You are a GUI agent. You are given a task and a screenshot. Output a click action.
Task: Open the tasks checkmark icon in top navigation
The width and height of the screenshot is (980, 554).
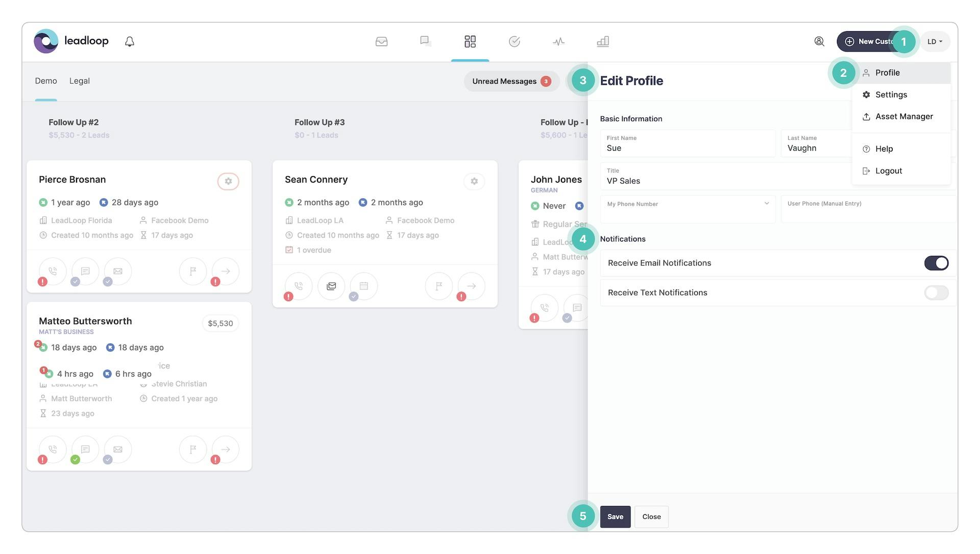pyautogui.click(x=514, y=41)
